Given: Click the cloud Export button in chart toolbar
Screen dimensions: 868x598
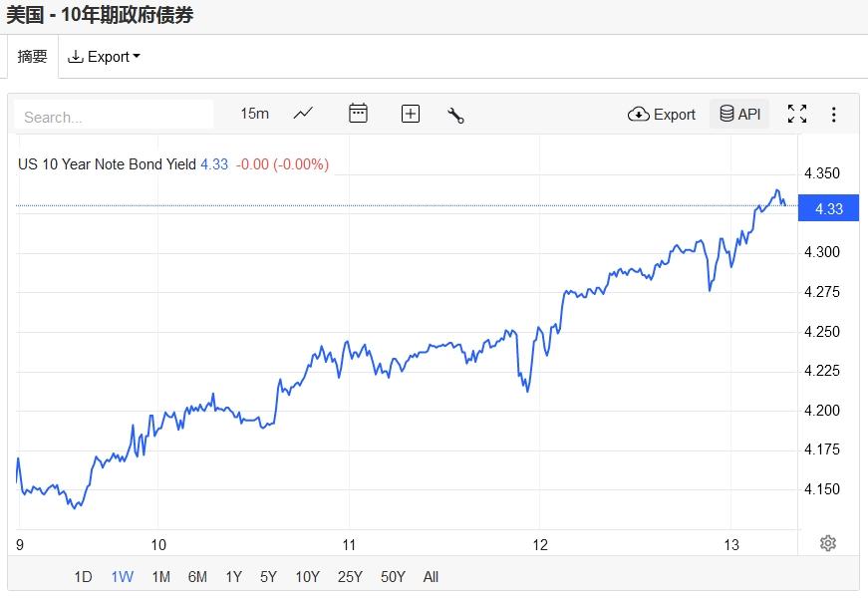Looking at the screenshot, I should click(x=662, y=114).
